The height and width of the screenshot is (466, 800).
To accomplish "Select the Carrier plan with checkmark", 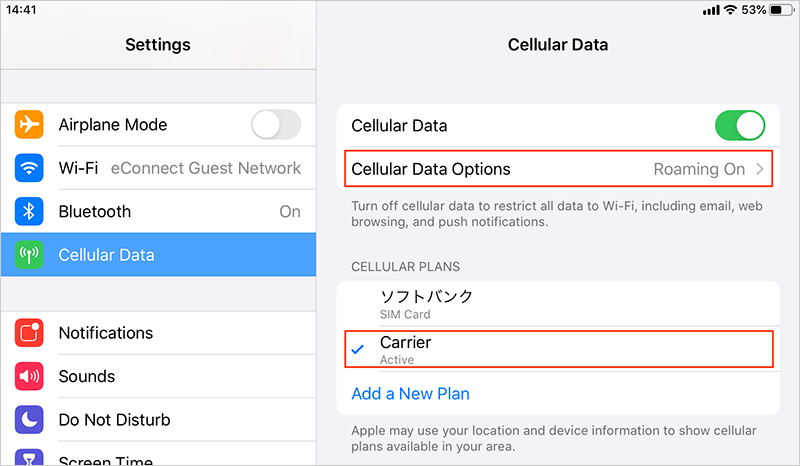I will [x=559, y=349].
